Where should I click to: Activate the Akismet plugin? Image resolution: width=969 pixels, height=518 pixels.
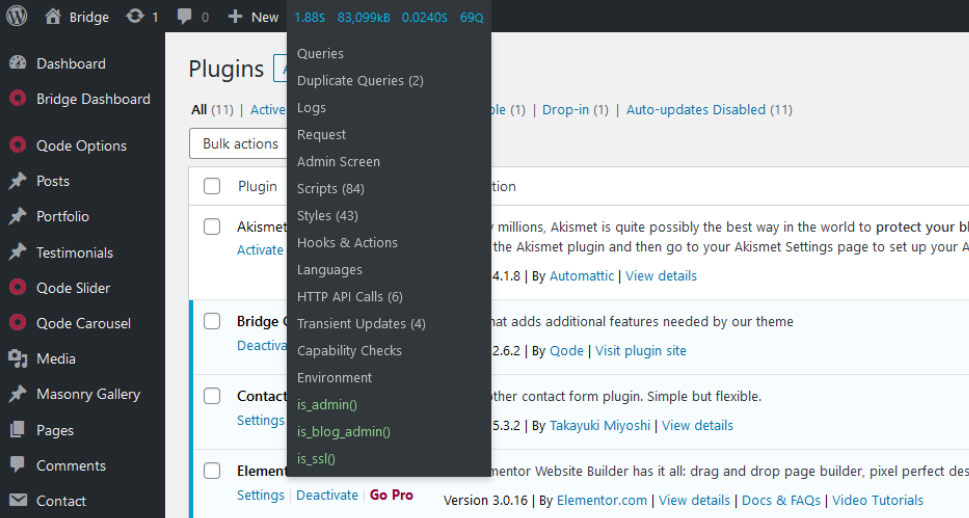[x=260, y=250]
